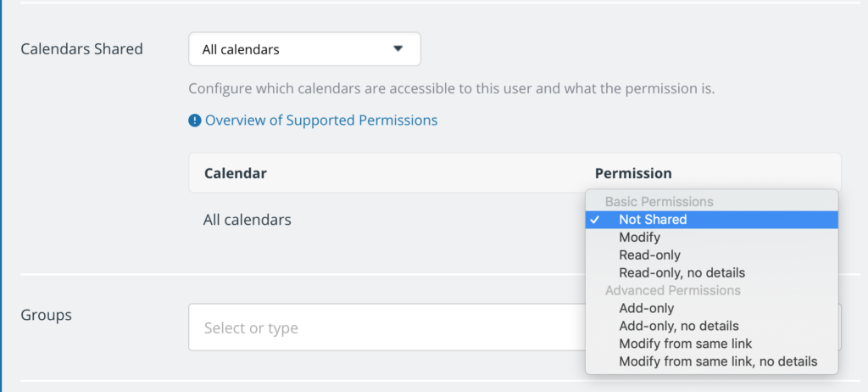
Task: Click the Groups Select or type field
Action: pos(387,328)
